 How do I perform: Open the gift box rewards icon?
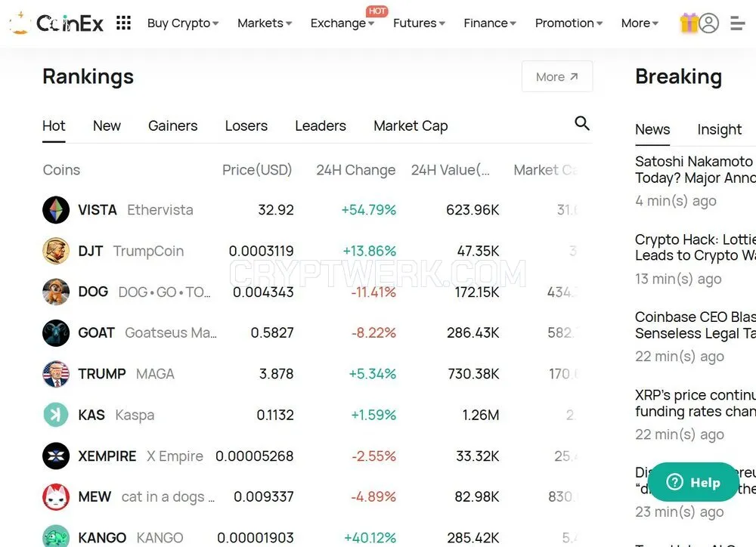click(x=689, y=23)
